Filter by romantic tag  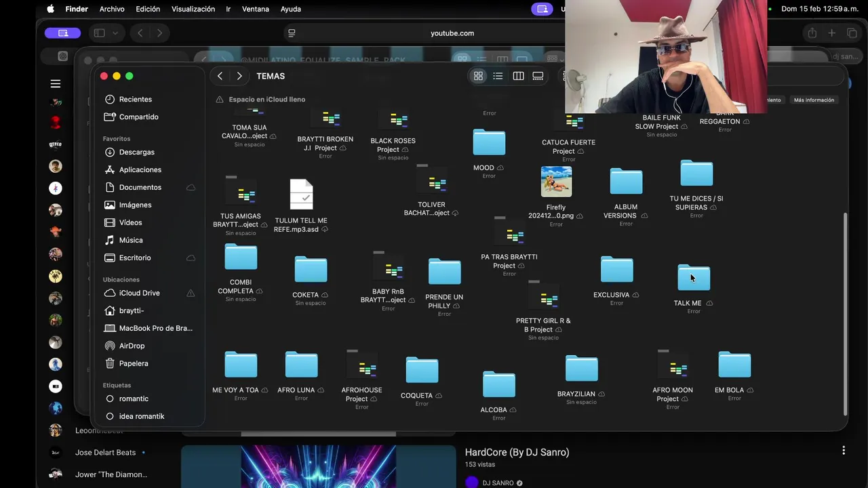tap(134, 399)
